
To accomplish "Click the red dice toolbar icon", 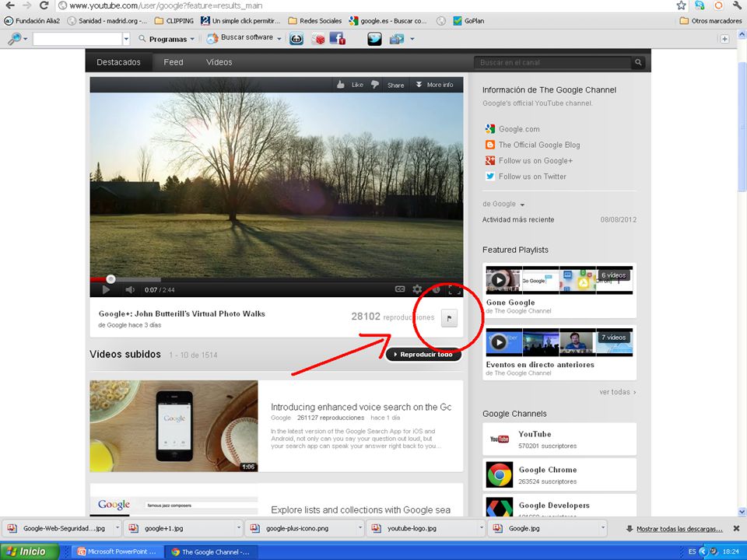I will tap(317, 39).
